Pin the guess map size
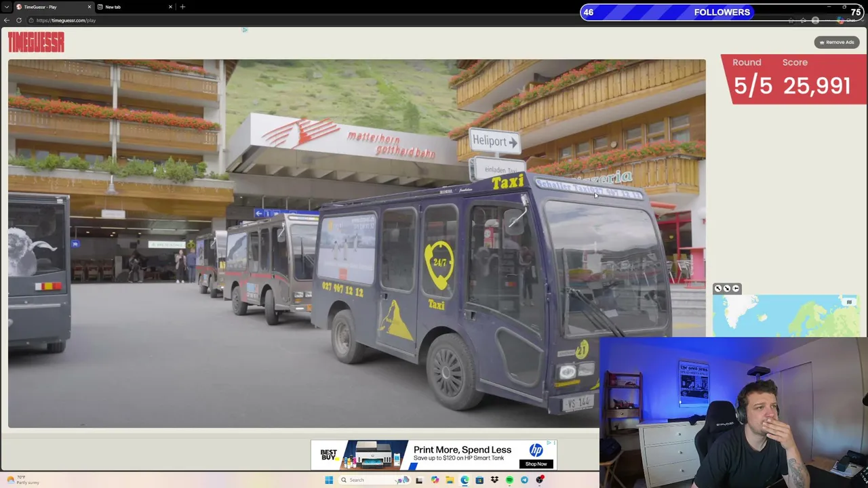 tap(736, 289)
